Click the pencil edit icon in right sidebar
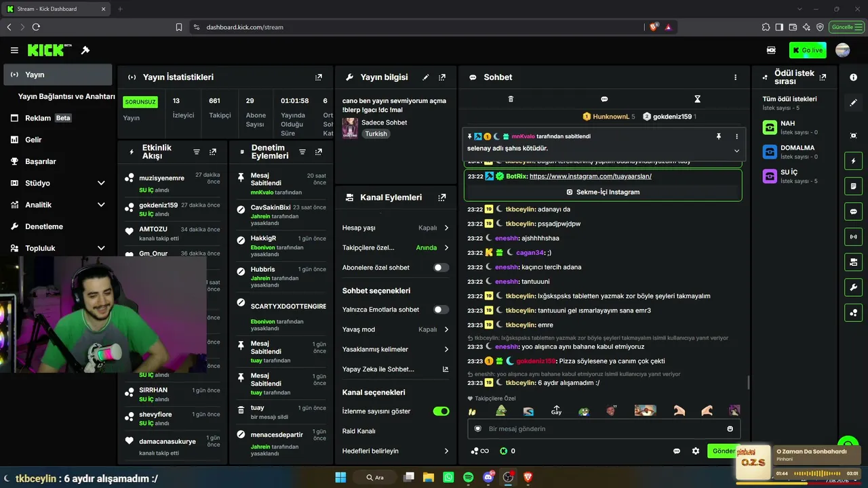Screen dimensions: 868x488 [853, 103]
